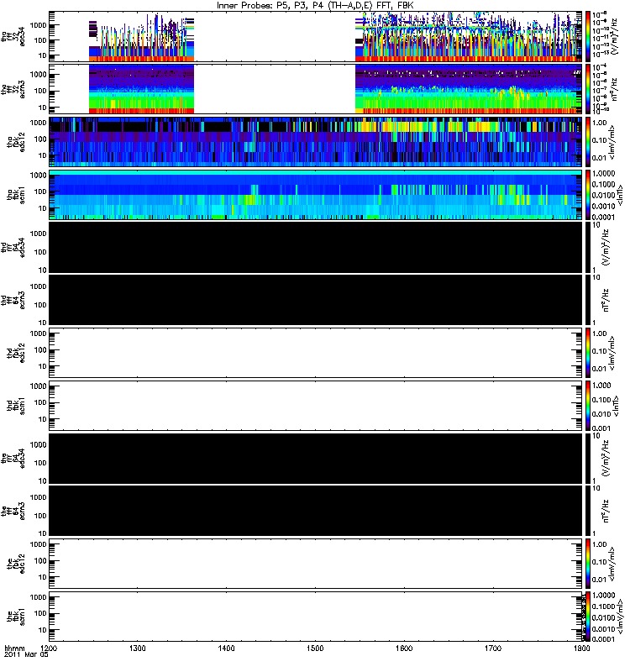Image resolution: width=630 pixels, height=672 pixels.
Task: Click the '<|nT|>' unit label of thd fbk scm1
Action: pos(616,406)
